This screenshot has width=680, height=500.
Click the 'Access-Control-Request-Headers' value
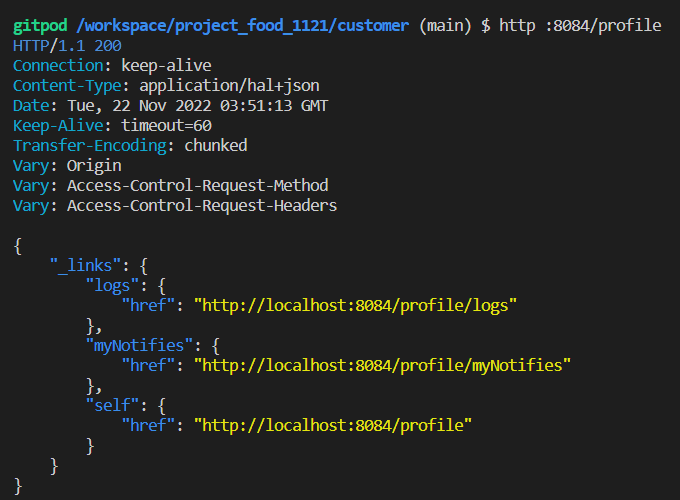pyautogui.click(x=202, y=206)
